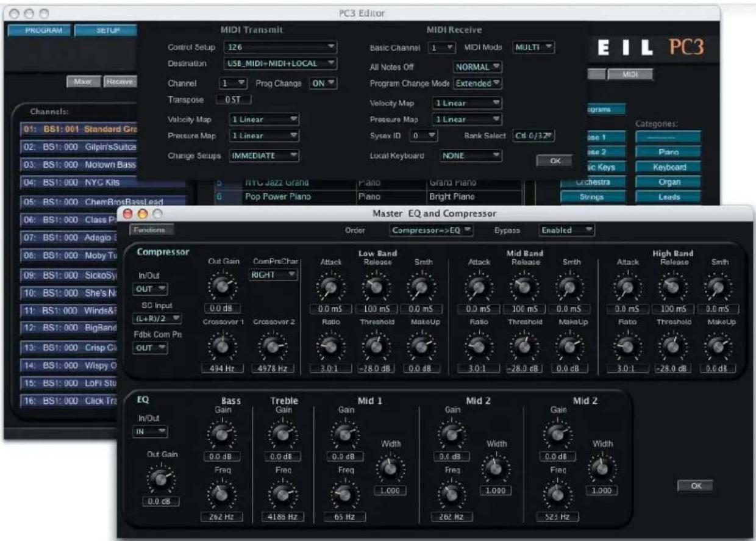
Task: Open the Sysex ID dropdown
Action: tap(423, 135)
